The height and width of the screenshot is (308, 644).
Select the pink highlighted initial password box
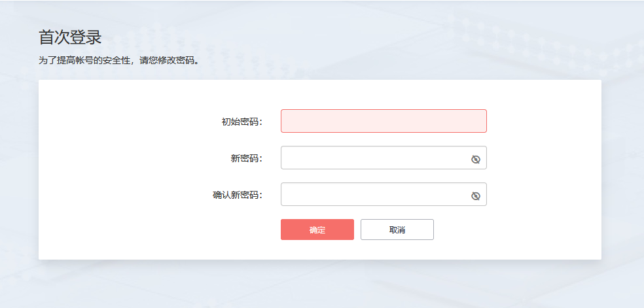[x=384, y=121]
